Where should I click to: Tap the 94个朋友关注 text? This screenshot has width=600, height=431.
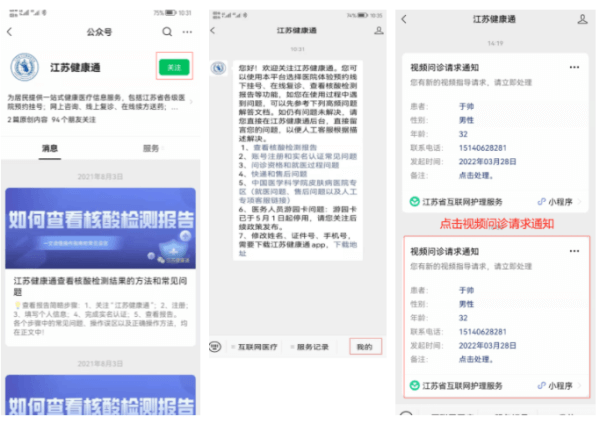[74, 120]
